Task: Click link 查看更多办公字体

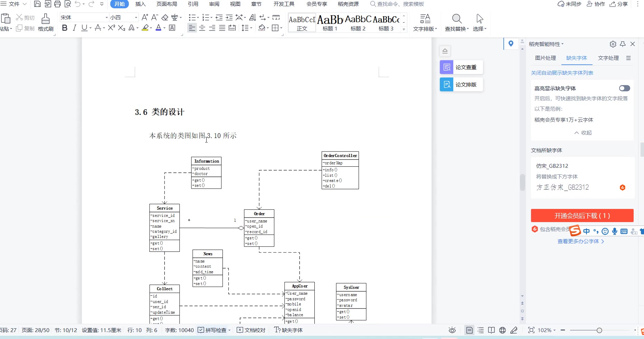Action: pos(581,241)
